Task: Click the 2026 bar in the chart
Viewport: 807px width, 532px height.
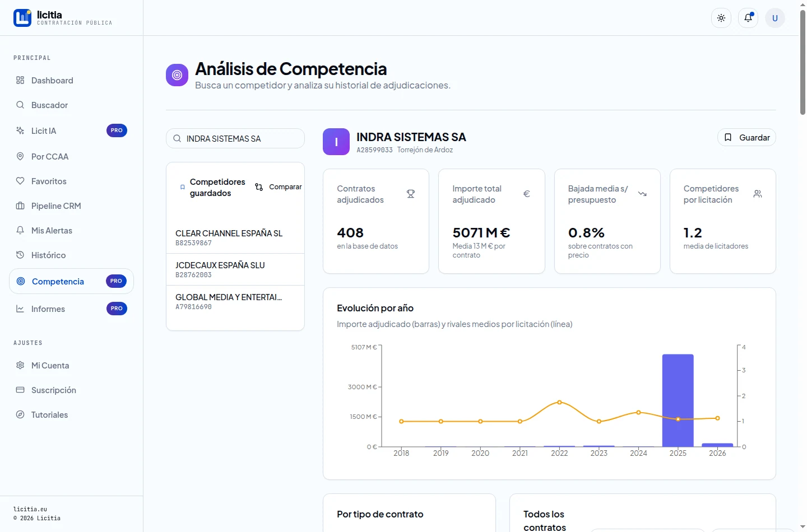Action: 717,445
